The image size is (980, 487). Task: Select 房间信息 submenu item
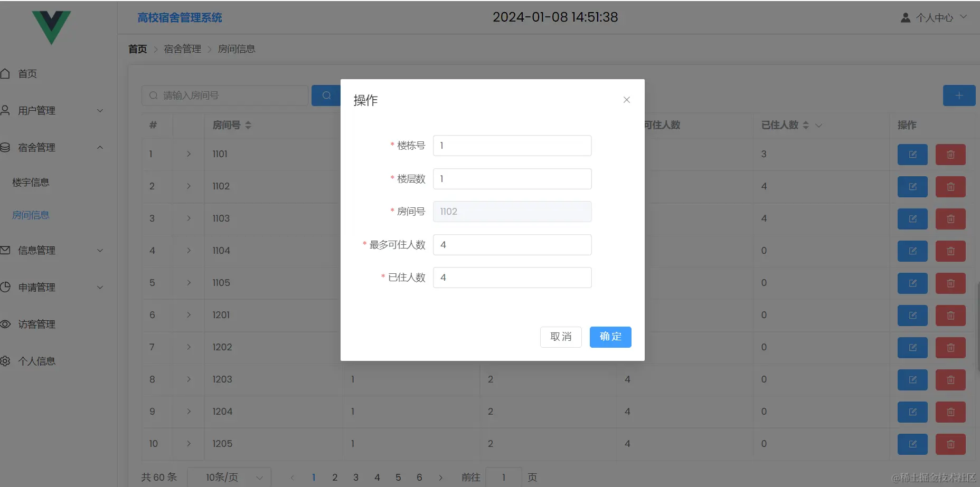tap(31, 215)
